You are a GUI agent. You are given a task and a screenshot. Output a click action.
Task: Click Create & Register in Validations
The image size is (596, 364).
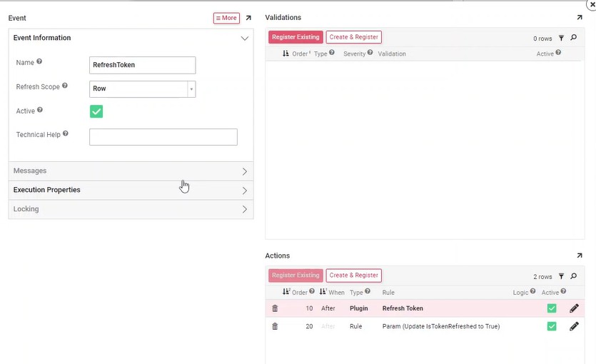(x=353, y=37)
